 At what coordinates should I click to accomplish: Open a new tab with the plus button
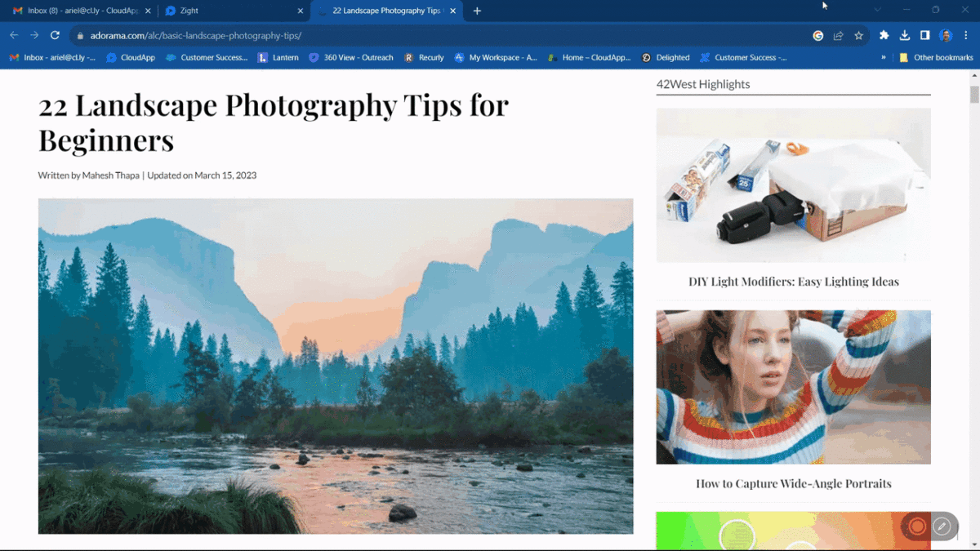[x=477, y=11]
